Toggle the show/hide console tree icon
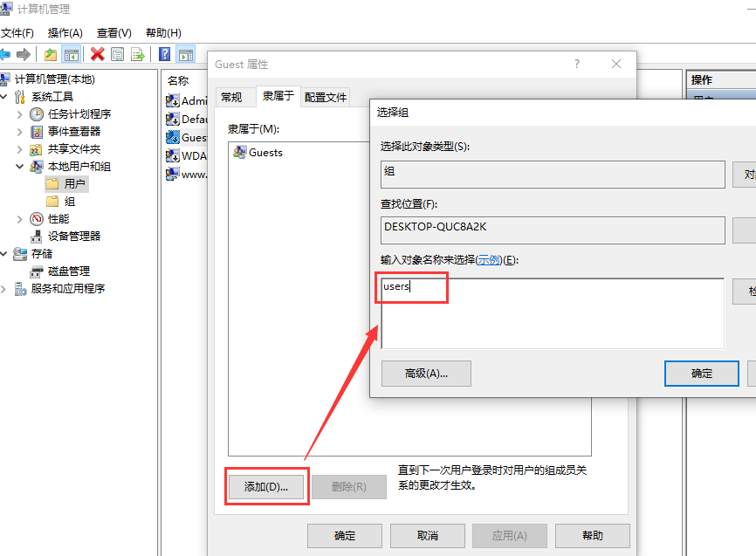The height and width of the screenshot is (556, 756). 71,54
